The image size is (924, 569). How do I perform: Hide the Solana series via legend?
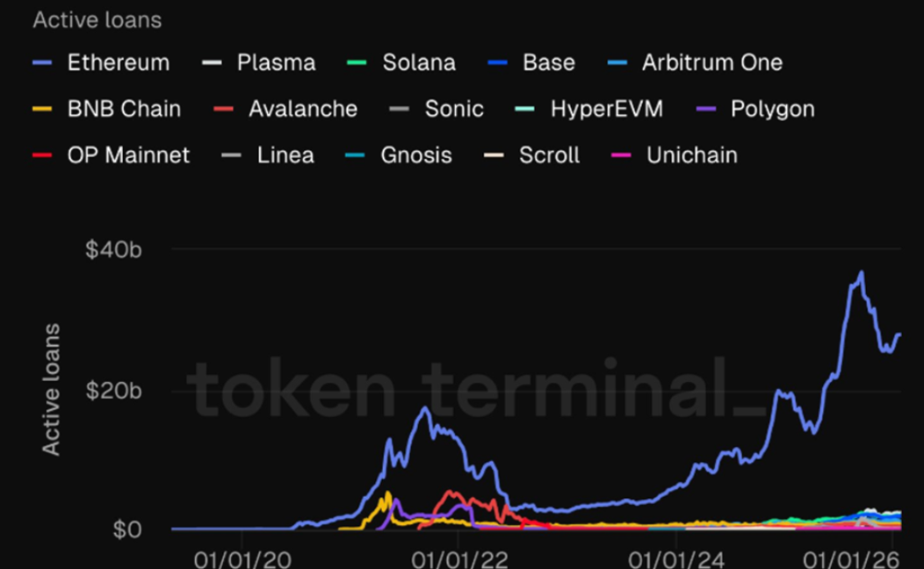(418, 63)
